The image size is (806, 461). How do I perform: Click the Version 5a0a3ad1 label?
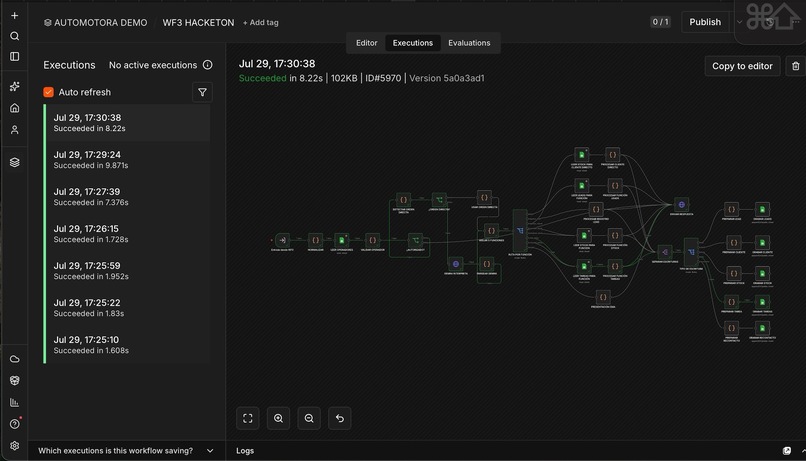(x=447, y=78)
